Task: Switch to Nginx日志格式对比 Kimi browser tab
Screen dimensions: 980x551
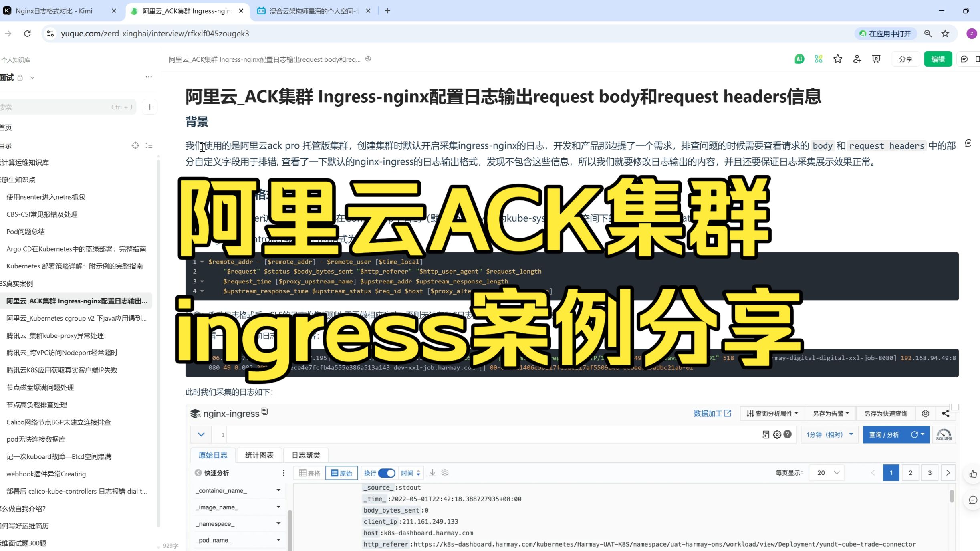Action: 60,11
